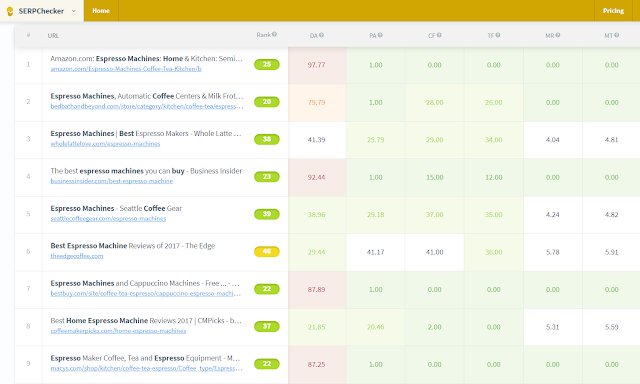The image size is (640, 384).
Task: Select DA value 97.77
Action: click(316, 65)
